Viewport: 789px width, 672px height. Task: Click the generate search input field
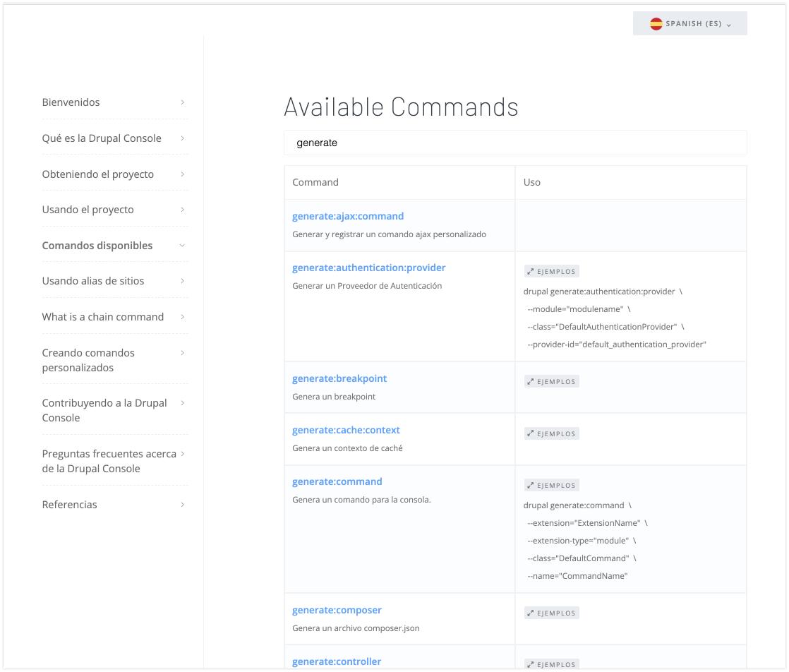point(515,143)
